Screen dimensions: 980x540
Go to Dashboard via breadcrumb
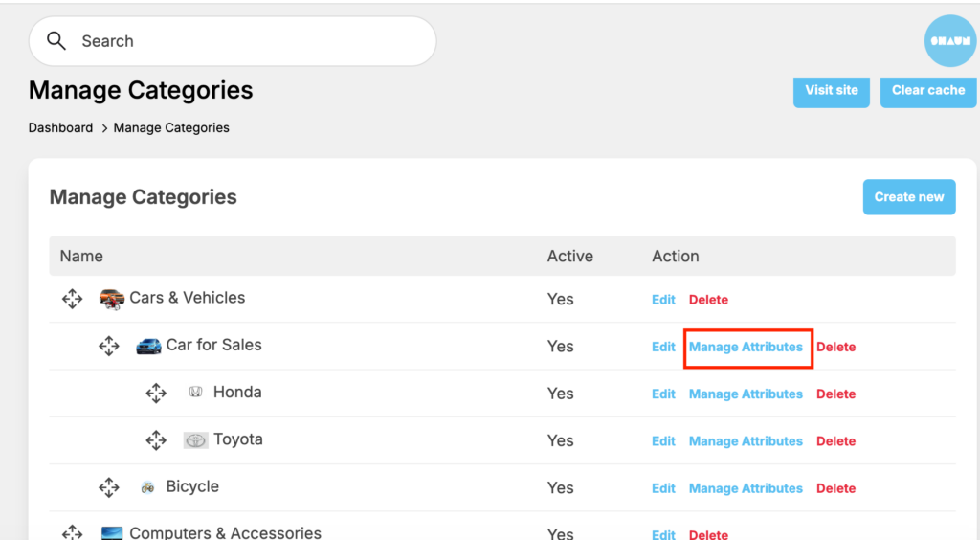coord(60,127)
